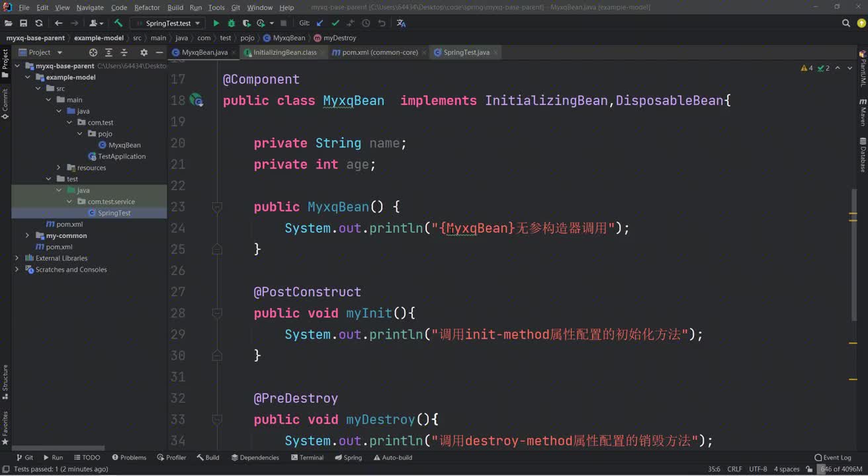Expand the my-common module

pyautogui.click(x=28, y=235)
